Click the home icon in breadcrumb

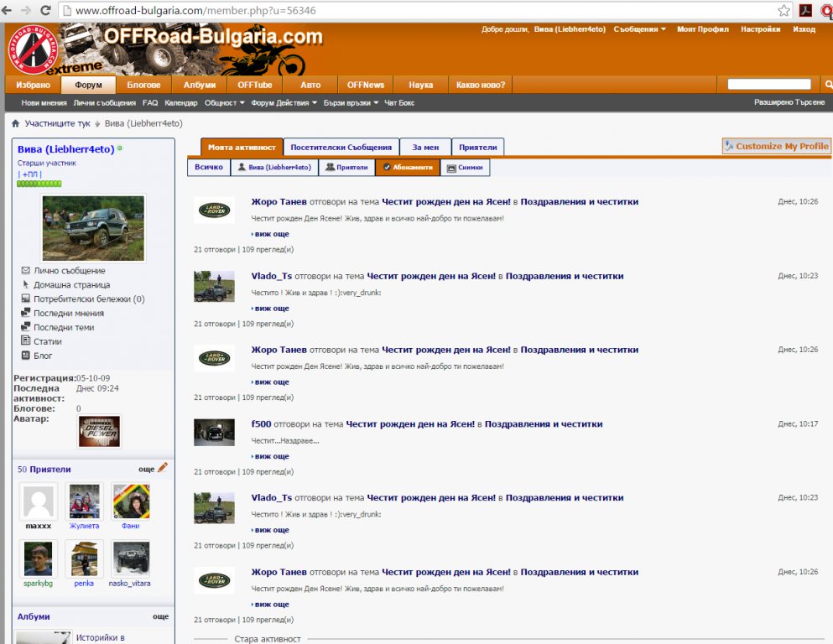click(x=15, y=124)
